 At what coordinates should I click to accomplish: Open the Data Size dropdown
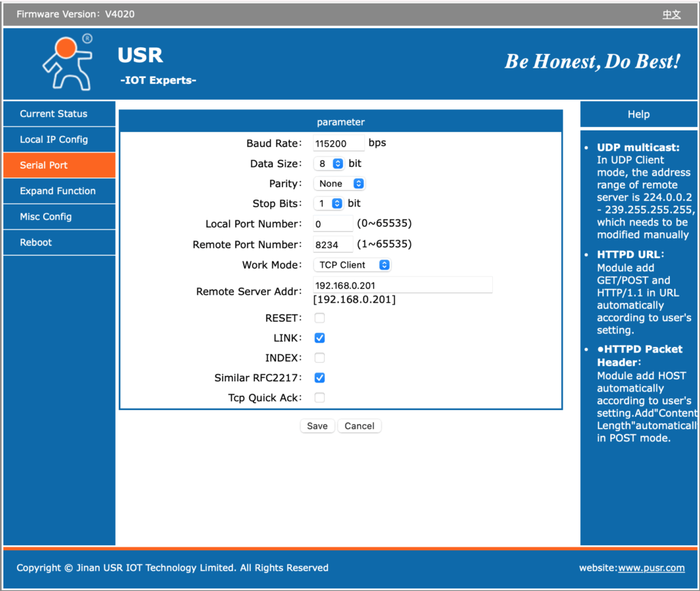pyautogui.click(x=329, y=164)
